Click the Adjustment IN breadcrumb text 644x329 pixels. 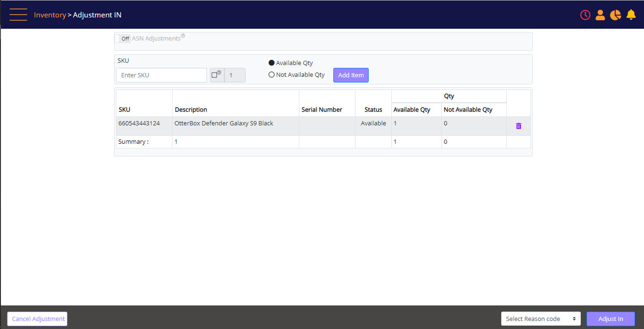[97, 15]
